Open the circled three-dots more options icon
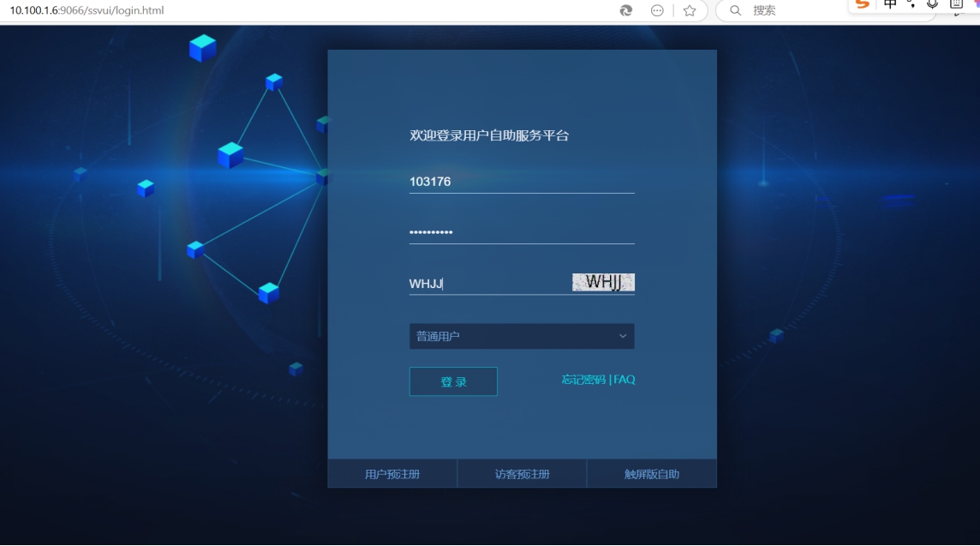The height and width of the screenshot is (546, 980). (x=657, y=10)
